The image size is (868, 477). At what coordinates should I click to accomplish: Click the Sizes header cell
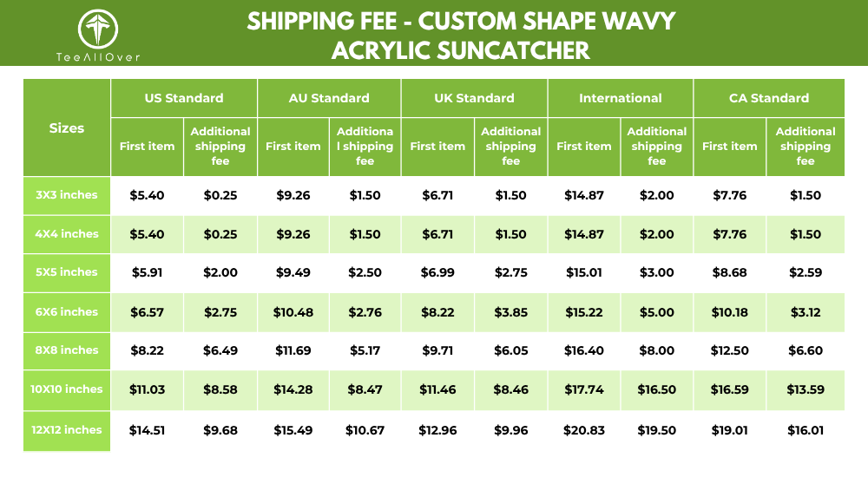click(x=67, y=128)
